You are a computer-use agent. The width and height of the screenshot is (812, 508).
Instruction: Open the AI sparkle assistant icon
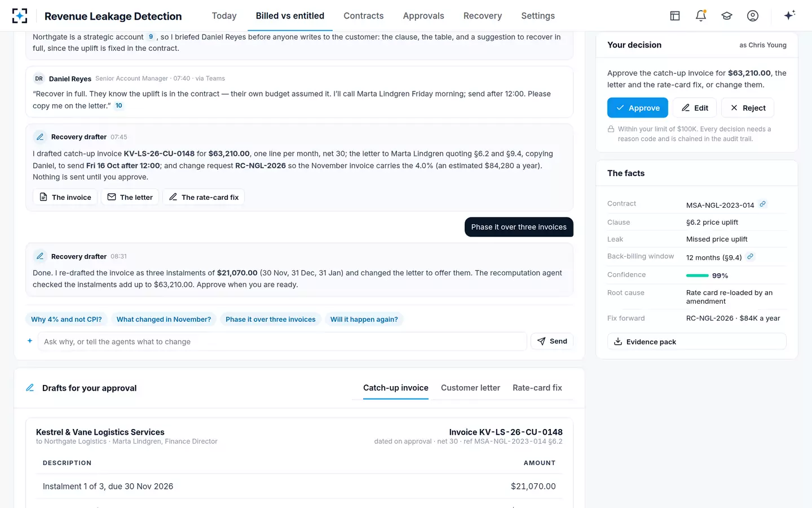(x=789, y=15)
